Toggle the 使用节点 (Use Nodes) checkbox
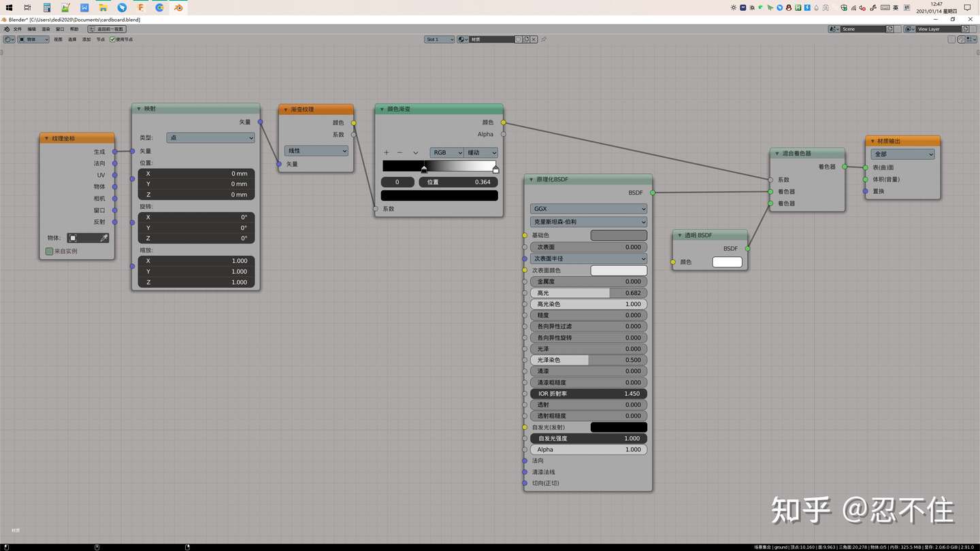This screenshot has height=551, width=980. pos(113,39)
